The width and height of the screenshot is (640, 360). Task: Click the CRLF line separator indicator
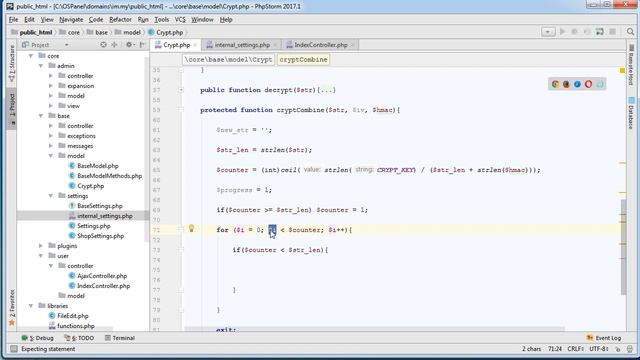pos(576,349)
